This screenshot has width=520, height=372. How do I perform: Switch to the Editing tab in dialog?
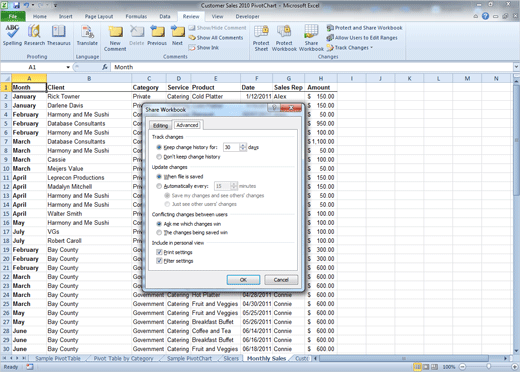(160, 125)
